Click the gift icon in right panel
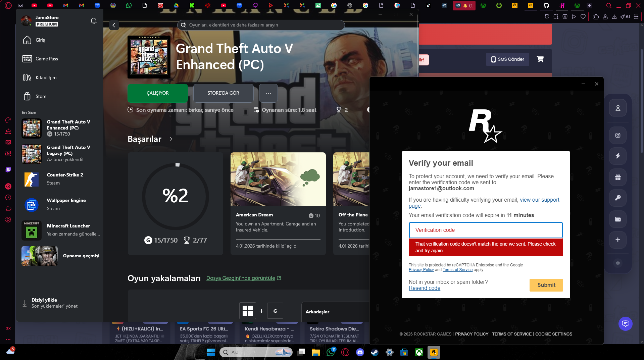 click(617, 177)
